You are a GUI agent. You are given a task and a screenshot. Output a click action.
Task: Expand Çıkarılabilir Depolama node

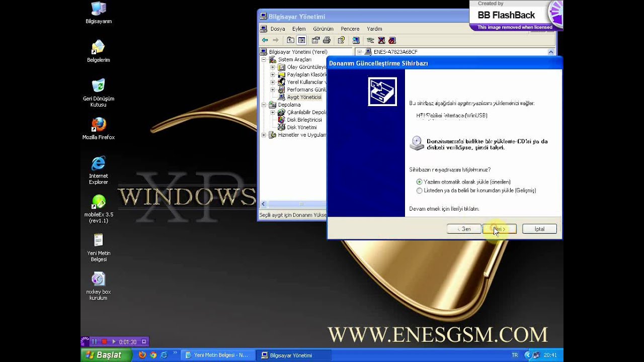click(273, 112)
